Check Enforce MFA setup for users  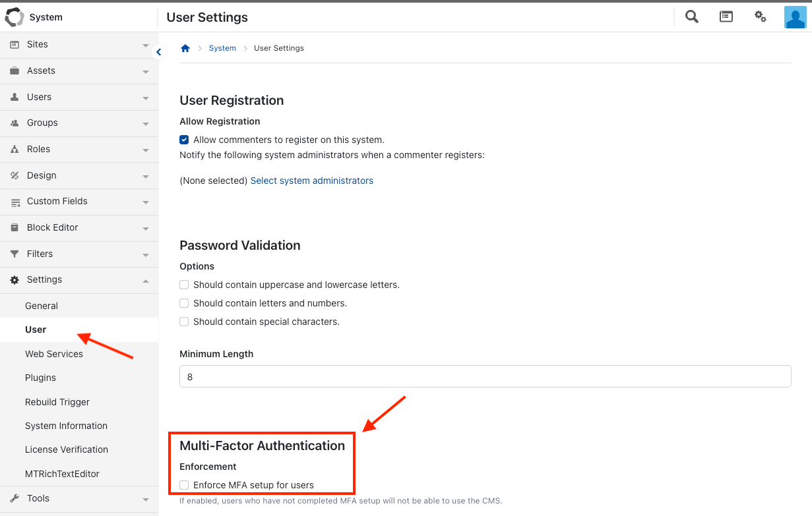point(185,485)
